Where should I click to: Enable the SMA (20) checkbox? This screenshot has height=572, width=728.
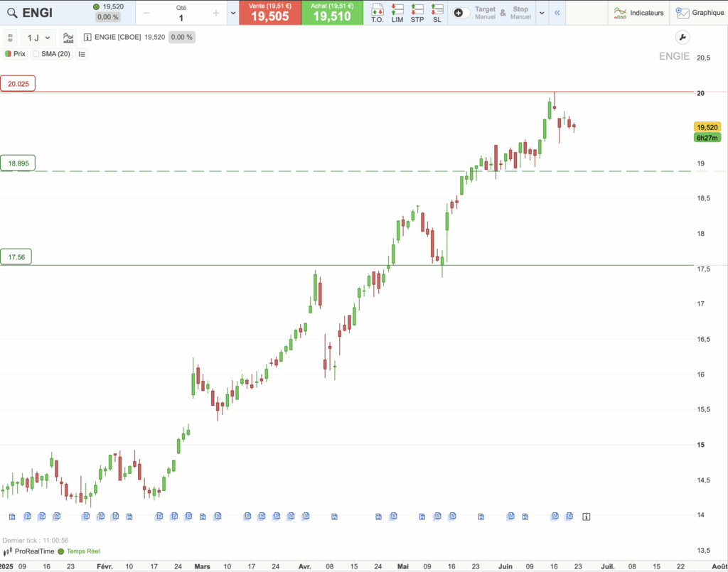[x=36, y=54]
